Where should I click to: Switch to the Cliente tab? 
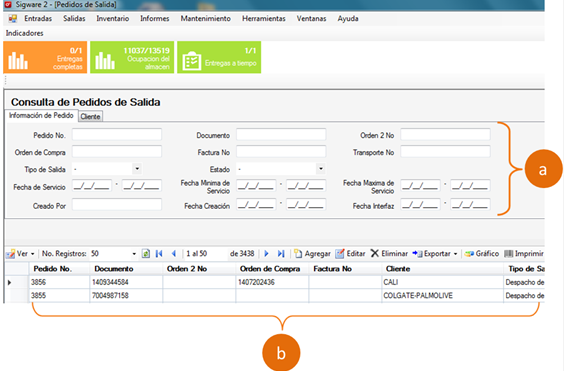tap(90, 116)
